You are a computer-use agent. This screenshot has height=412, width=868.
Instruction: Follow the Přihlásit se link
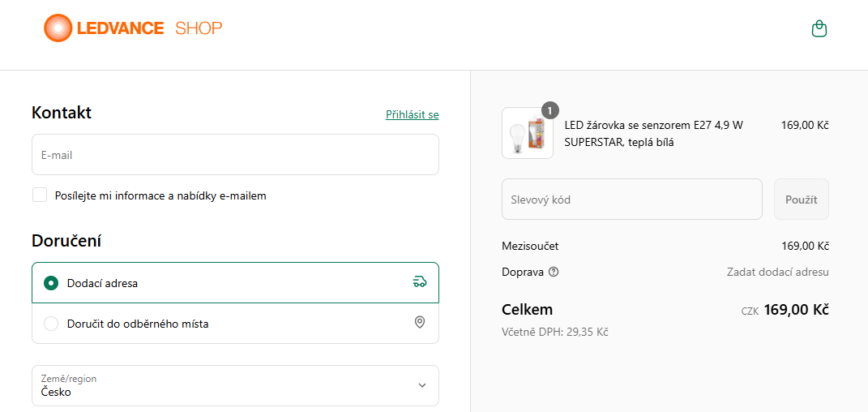[412, 114]
